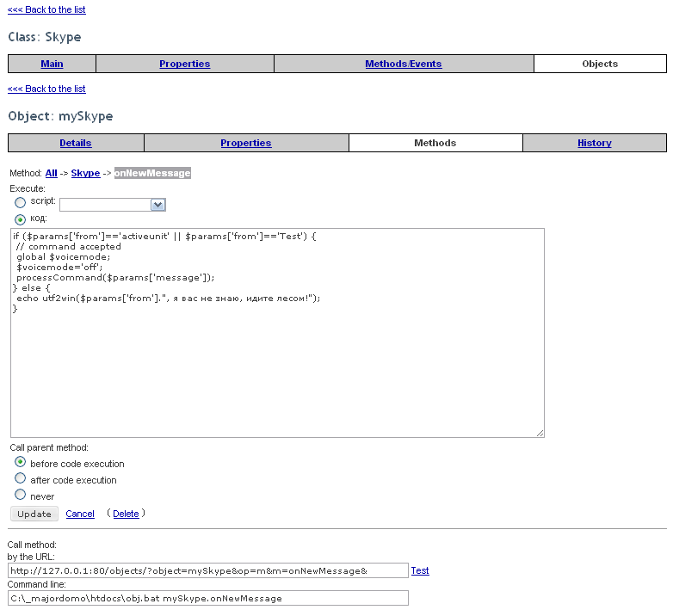Click the Command line input field
The height and width of the screenshot is (616, 673).
[207, 598]
